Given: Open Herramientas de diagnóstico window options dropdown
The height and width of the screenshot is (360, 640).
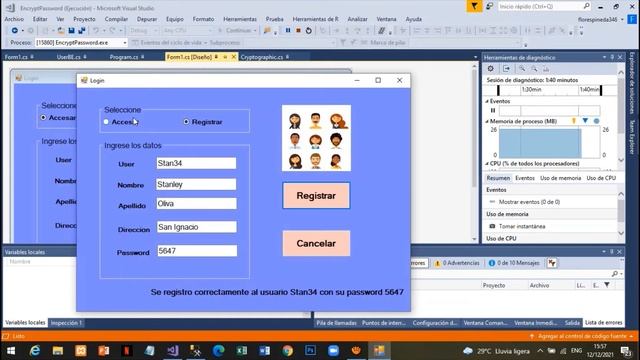Looking at the screenshot, I should (x=604, y=58).
